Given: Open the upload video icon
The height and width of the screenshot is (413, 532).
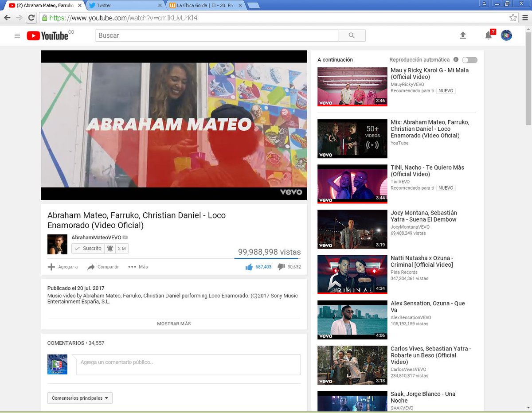Looking at the screenshot, I should click(463, 35).
